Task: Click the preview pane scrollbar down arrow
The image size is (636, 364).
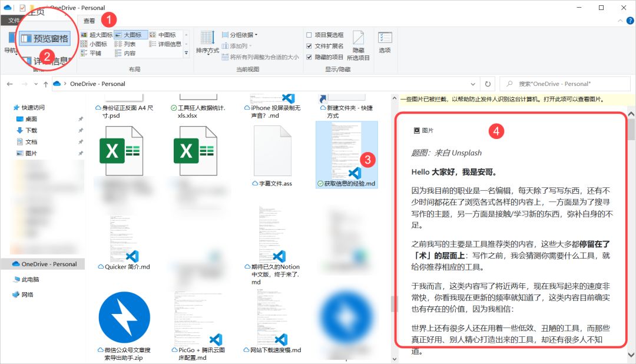Action: 631,355
